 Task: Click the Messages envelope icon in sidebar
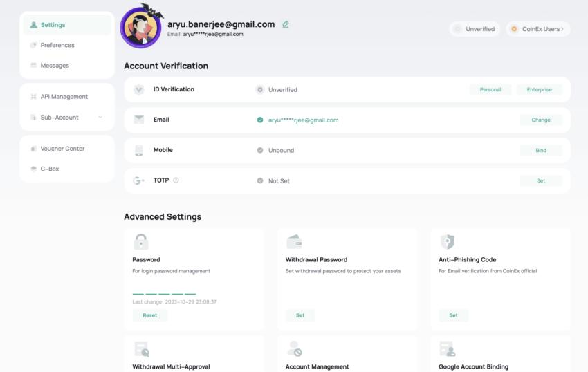point(33,65)
